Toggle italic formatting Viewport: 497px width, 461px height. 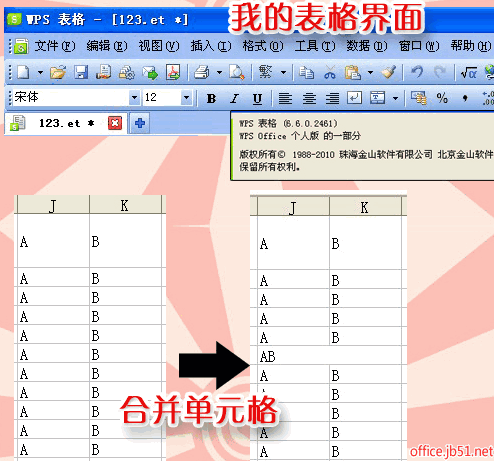click(235, 98)
